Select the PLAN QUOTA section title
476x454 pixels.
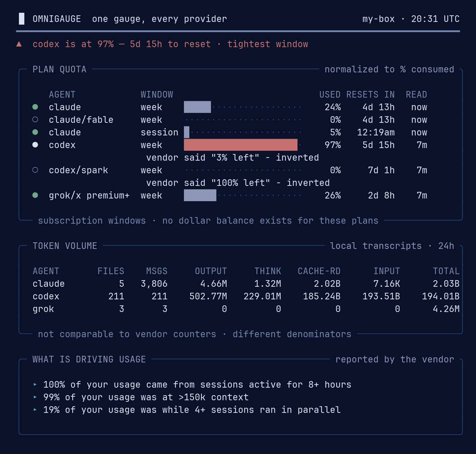click(x=59, y=69)
